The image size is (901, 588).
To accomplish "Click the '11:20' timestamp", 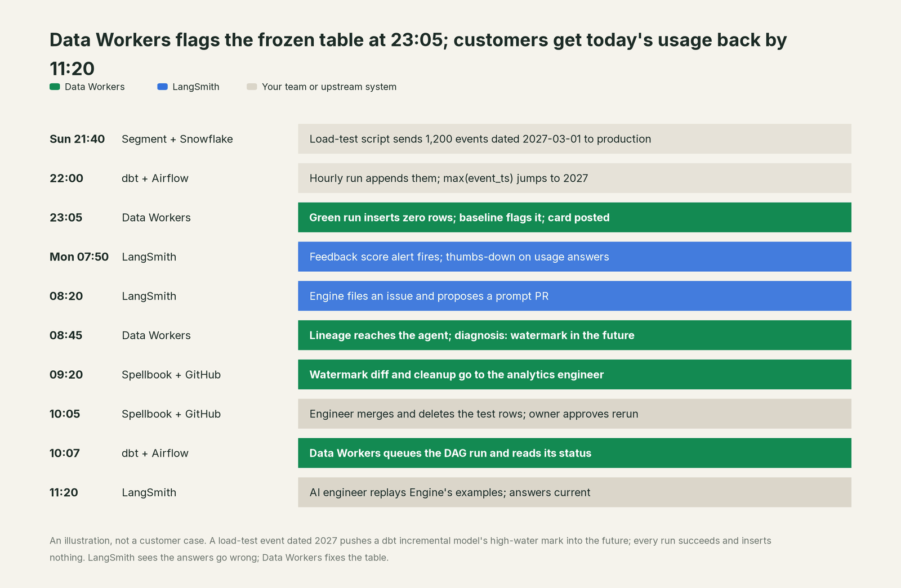I will point(64,492).
